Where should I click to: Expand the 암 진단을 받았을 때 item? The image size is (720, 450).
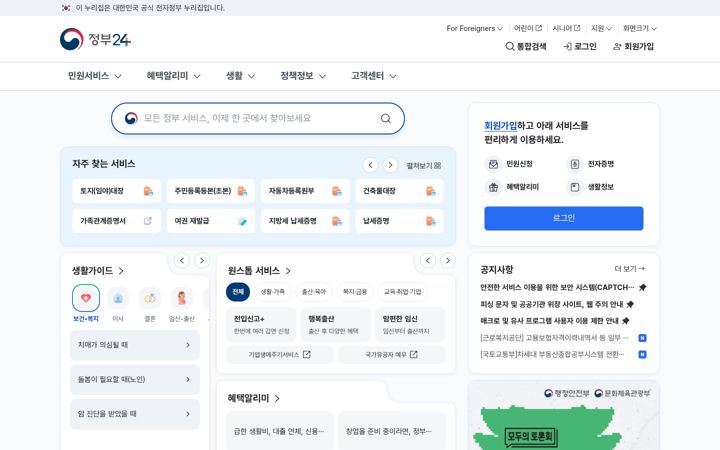(x=135, y=414)
